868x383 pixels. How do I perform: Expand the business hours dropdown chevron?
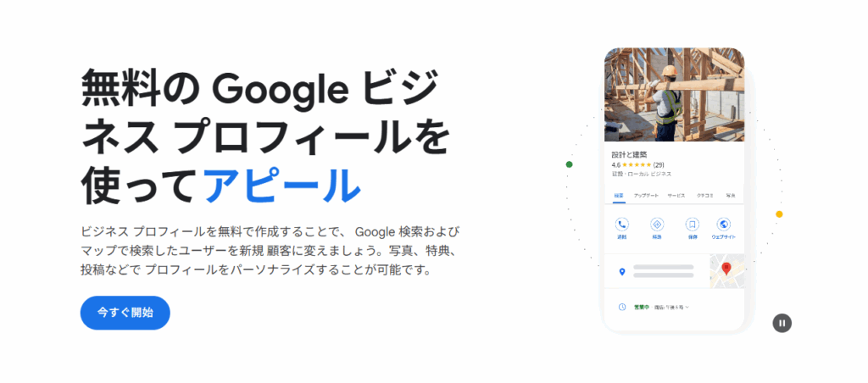pos(687,307)
